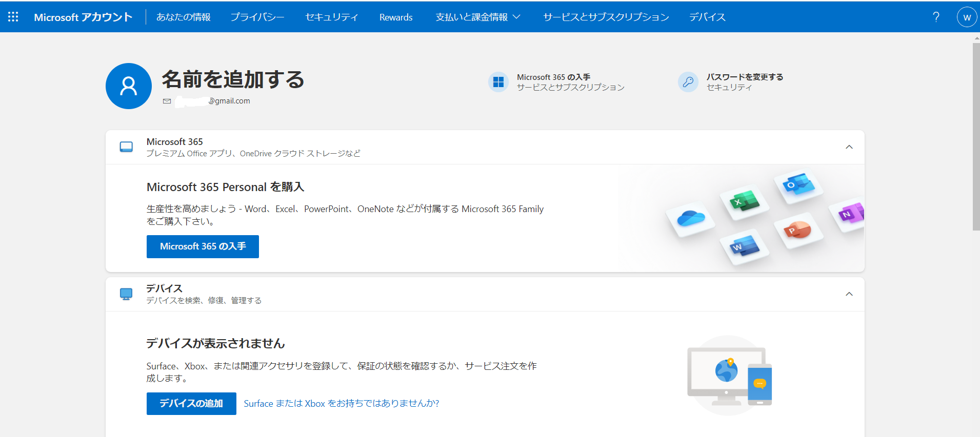980x437 pixels.
Task: Click the デバイスが表示されません heading
Action: pos(215,343)
